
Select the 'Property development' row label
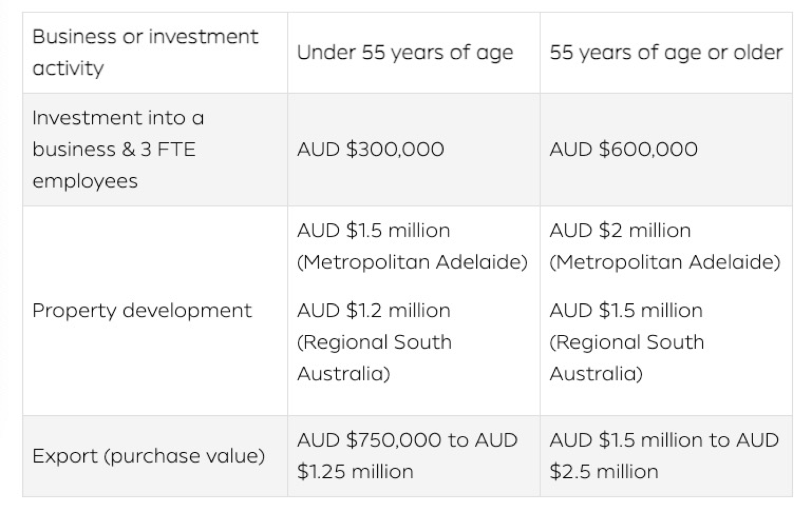tap(142, 311)
